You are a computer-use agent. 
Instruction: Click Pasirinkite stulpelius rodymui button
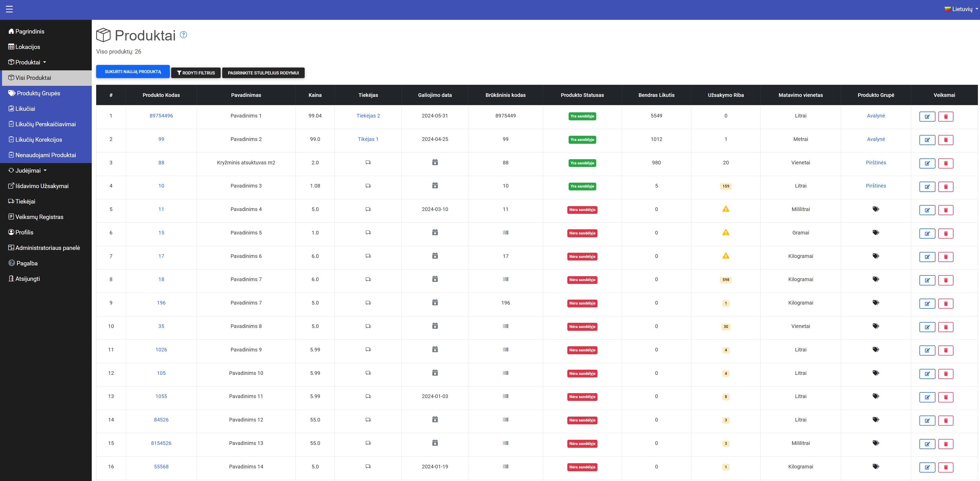263,73
